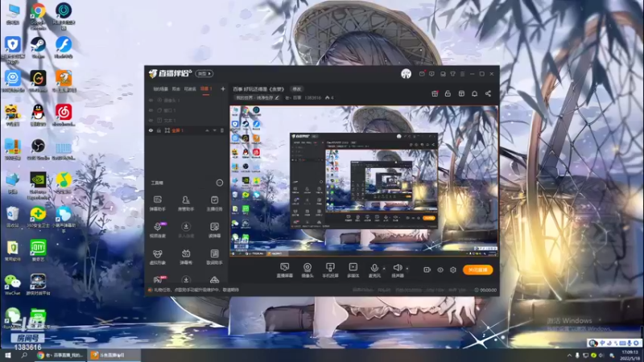Viewport: 644px width, 362px height.
Task: Toggle visibility of camera 1 source
Action: coord(151,100)
